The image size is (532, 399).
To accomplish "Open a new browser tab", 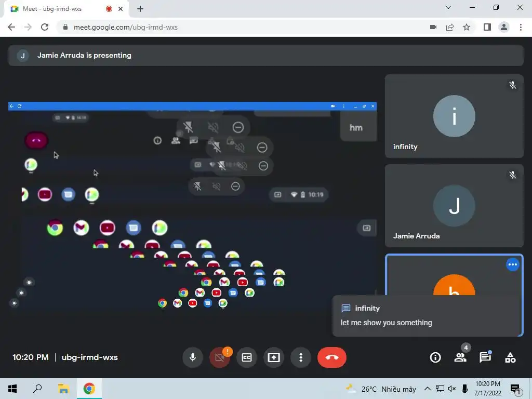I will pyautogui.click(x=140, y=9).
